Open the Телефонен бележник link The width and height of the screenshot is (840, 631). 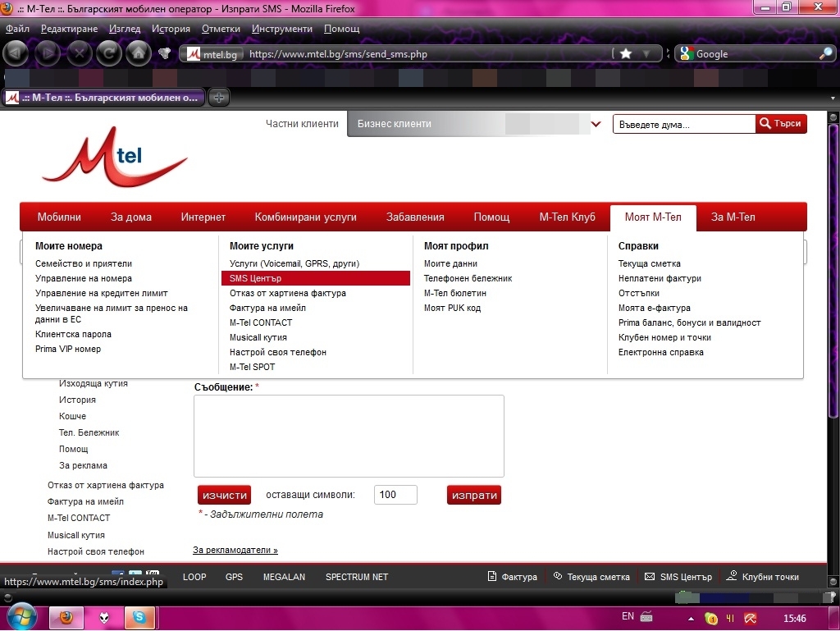[x=468, y=278]
